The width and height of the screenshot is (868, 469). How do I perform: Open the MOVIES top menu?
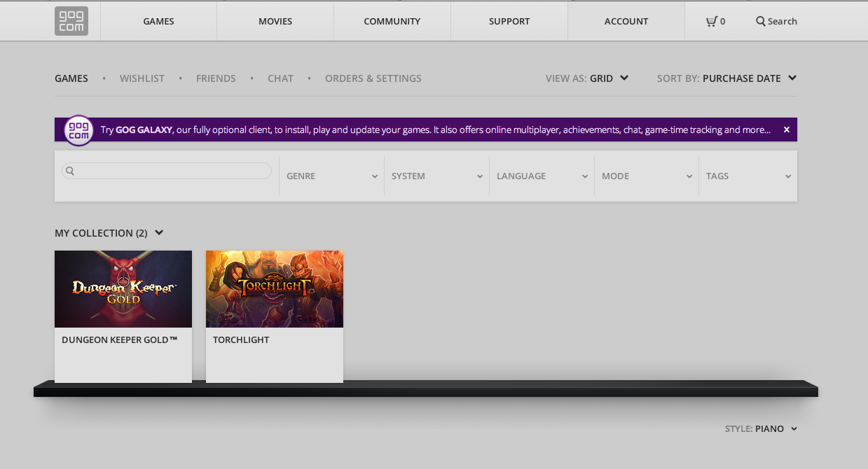click(275, 21)
